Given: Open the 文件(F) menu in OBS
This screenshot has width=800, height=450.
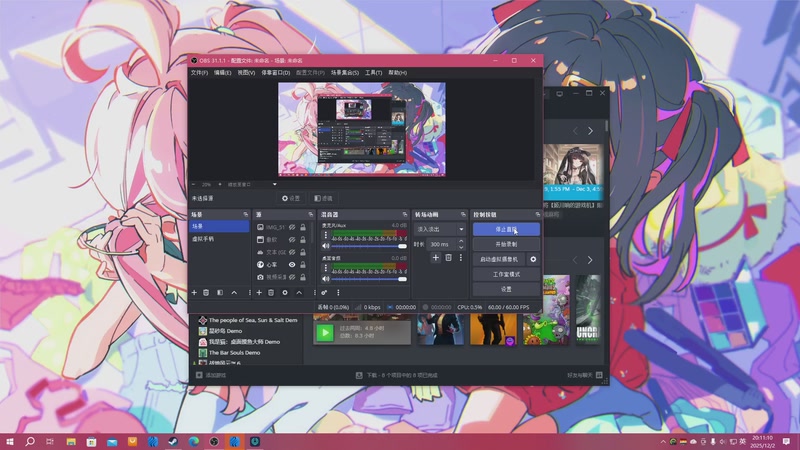Looking at the screenshot, I should pos(199,73).
